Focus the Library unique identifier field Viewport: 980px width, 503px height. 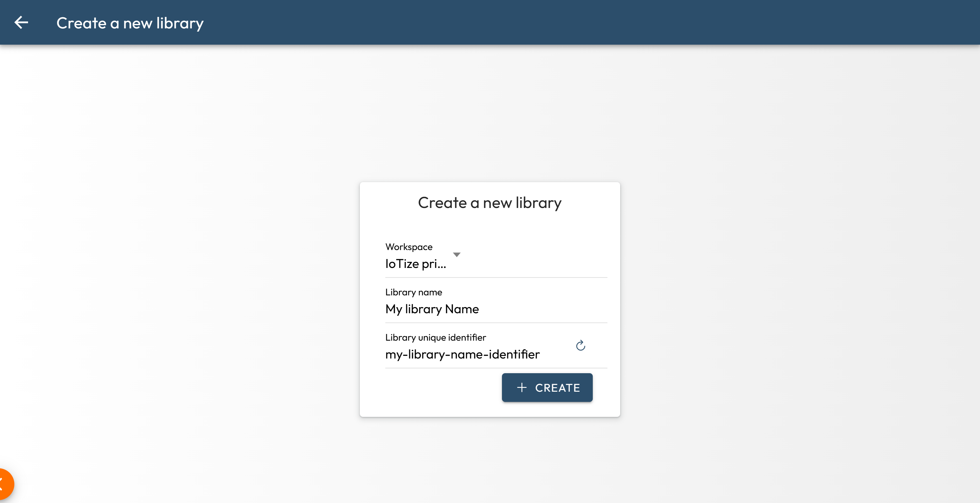475,354
